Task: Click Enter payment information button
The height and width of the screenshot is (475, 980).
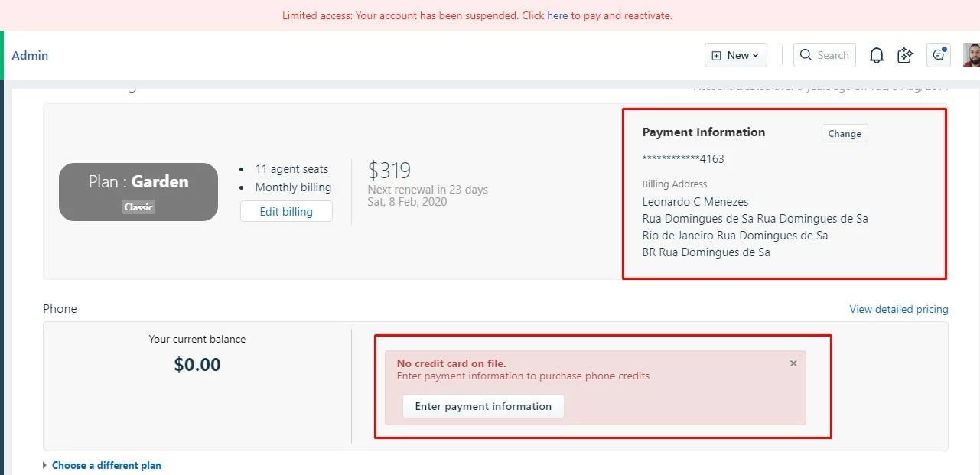Action: tap(483, 406)
